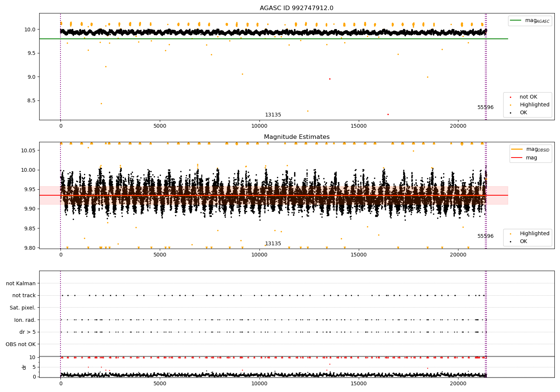Click the "not Kalman" axis label
This screenshot has width=560, height=392.
point(21,283)
